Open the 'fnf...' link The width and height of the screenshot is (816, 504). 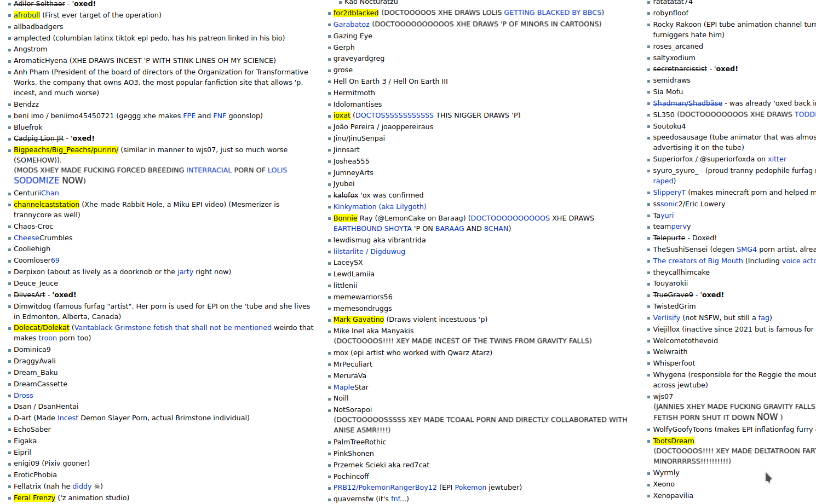(x=399, y=499)
